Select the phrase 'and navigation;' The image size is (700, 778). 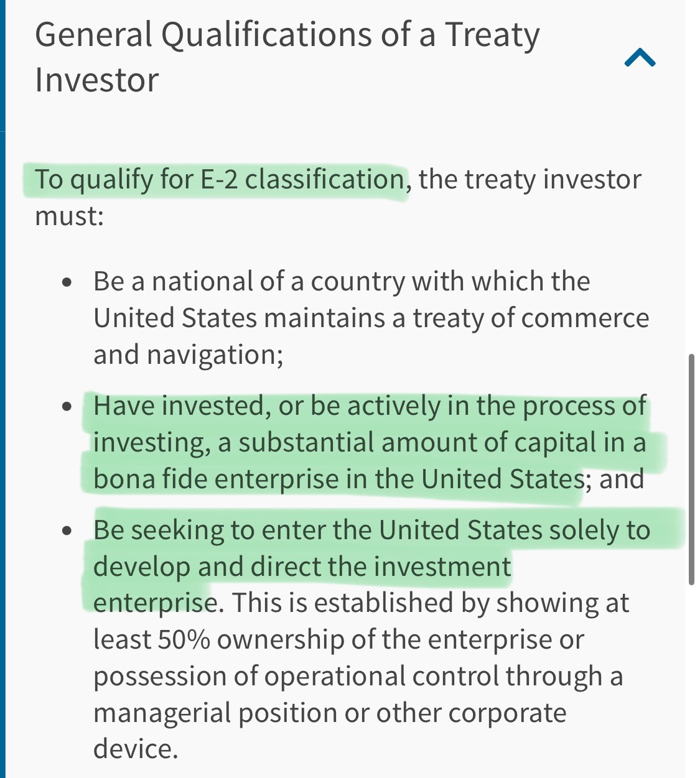[x=189, y=355]
